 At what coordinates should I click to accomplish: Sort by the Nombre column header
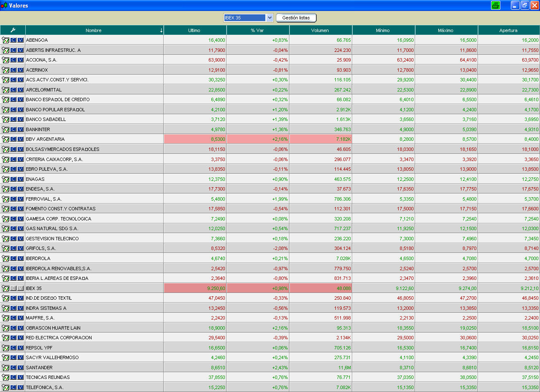coord(94,30)
